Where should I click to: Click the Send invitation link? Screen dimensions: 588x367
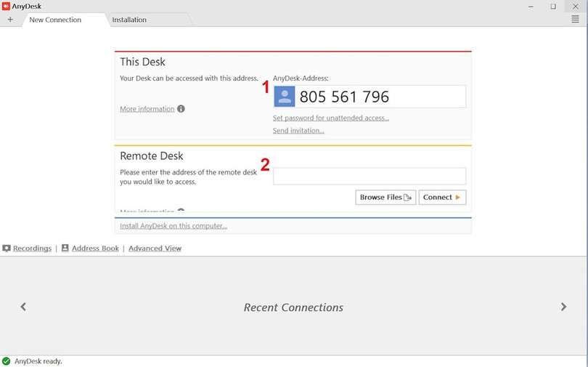pos(298,131)
